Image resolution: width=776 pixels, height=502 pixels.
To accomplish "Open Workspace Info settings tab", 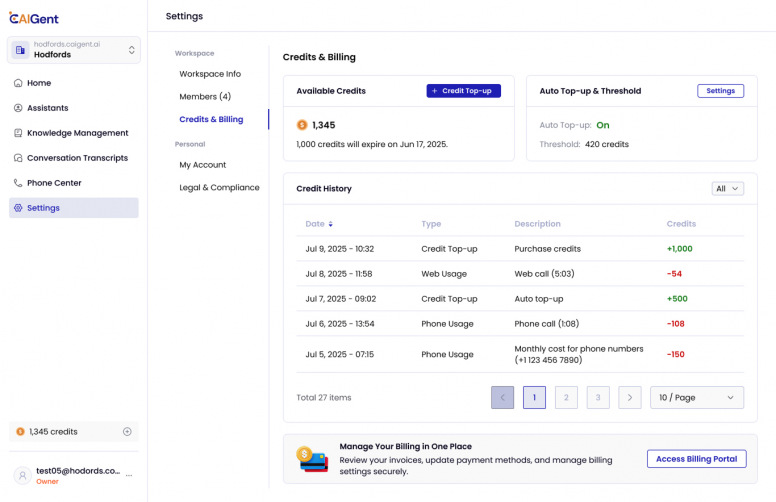I will pyautogui.click(x=210, y=74).
